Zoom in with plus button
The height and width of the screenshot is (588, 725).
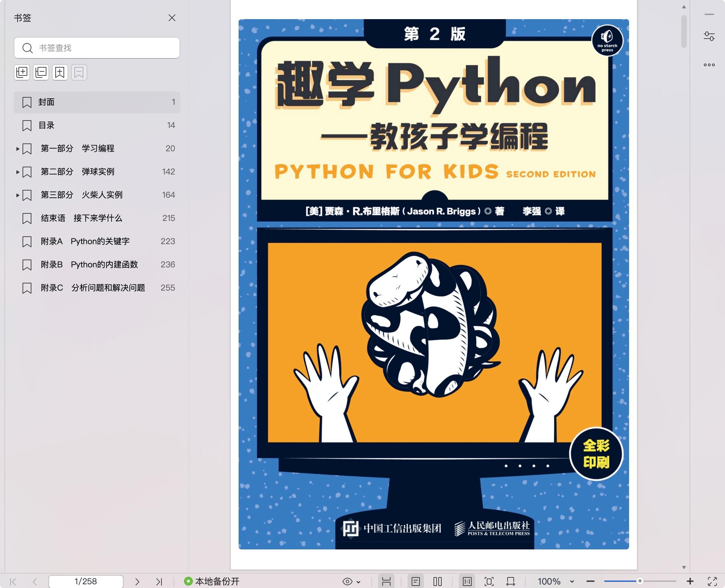pos(690,582)
